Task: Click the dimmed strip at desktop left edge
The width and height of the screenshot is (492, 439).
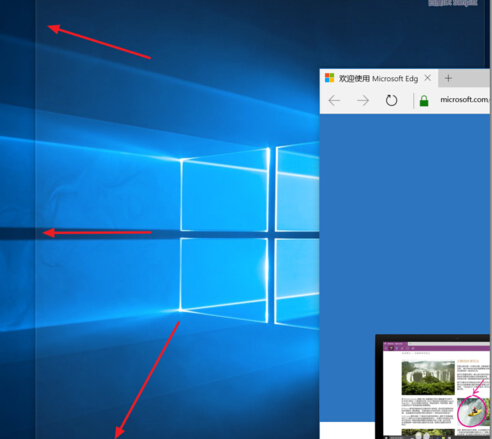Action: tap(18, 219)
